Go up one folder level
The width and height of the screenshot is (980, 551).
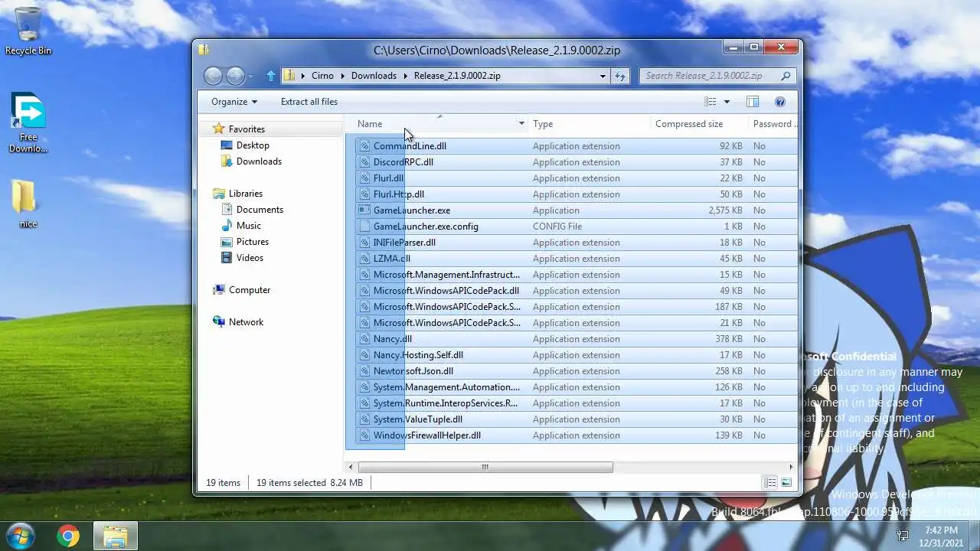tap(270, 76)
